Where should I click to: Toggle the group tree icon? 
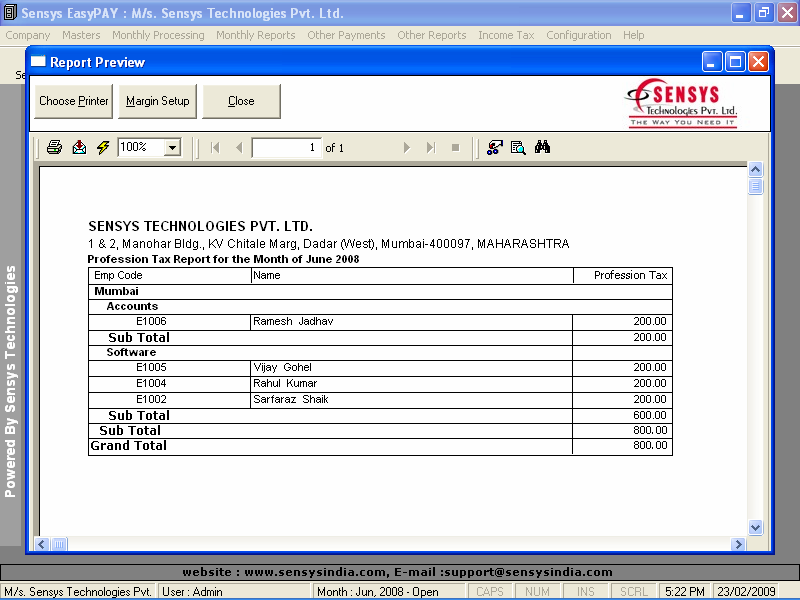tap(494, 147)
